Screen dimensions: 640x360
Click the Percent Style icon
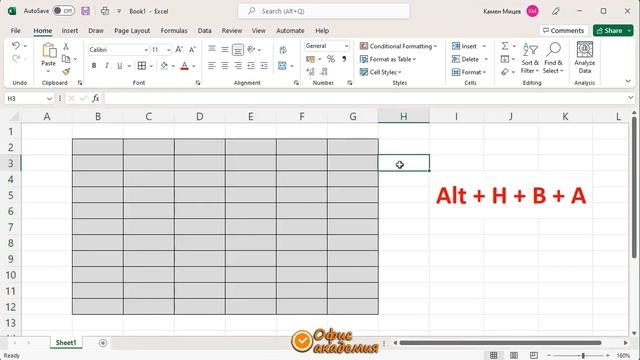pos(331,59)
